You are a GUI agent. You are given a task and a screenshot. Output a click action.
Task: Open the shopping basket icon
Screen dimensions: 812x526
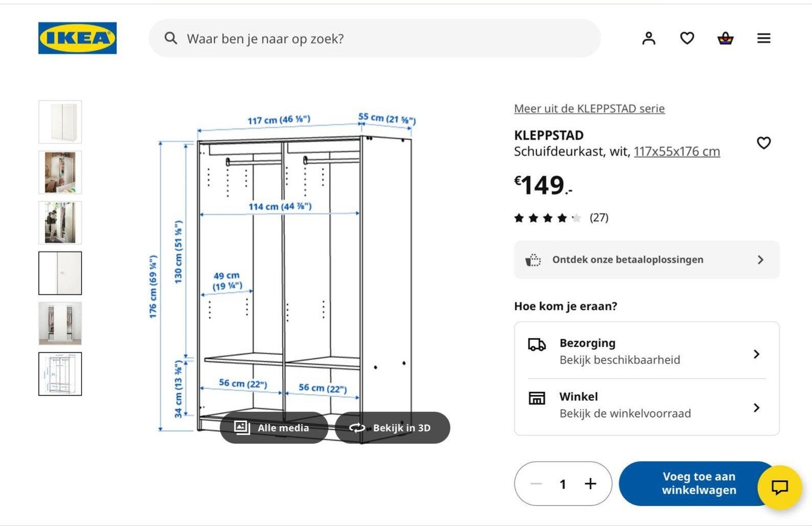[725, 38]
